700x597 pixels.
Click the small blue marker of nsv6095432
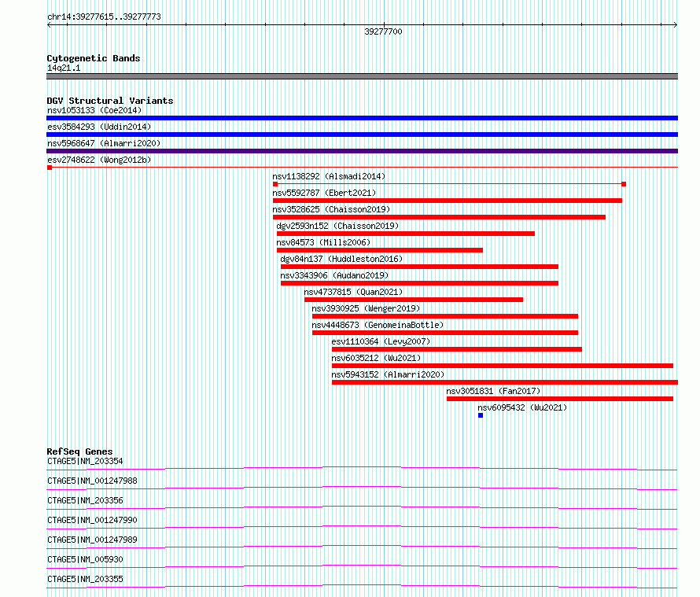[481, 415]
